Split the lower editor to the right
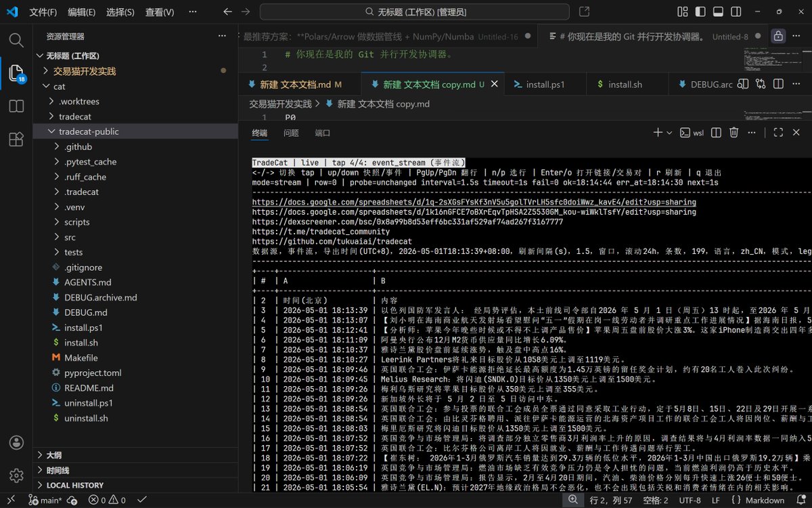Image resolution: width=812 pixels, height=508 pixels. click(x=780, y=85)
